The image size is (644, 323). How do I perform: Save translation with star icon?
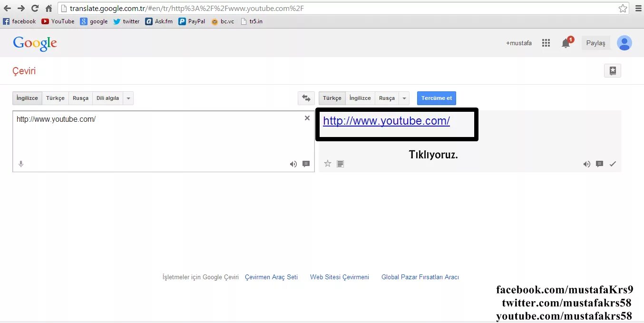click(328, 164)
